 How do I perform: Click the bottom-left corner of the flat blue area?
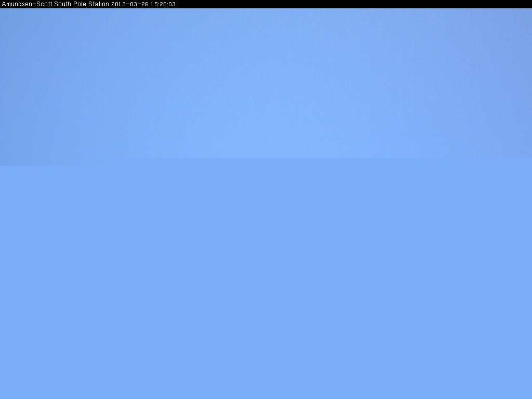(3, 395)
